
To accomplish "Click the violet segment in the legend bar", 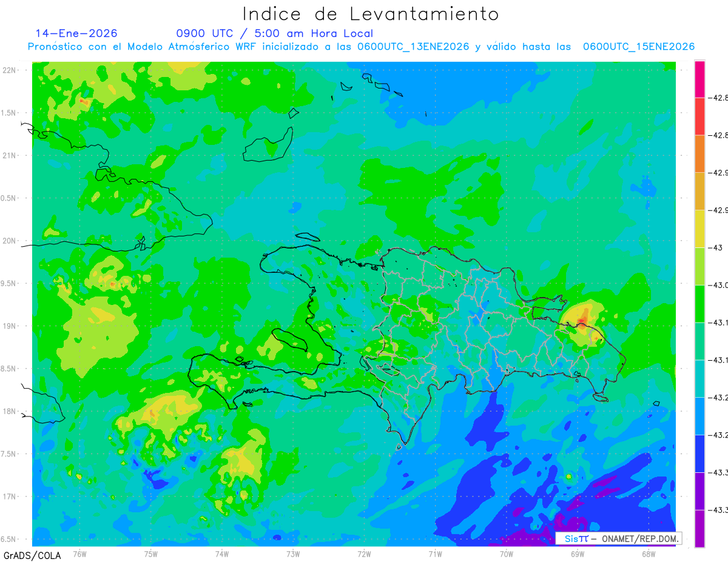I will click(699, 491).
